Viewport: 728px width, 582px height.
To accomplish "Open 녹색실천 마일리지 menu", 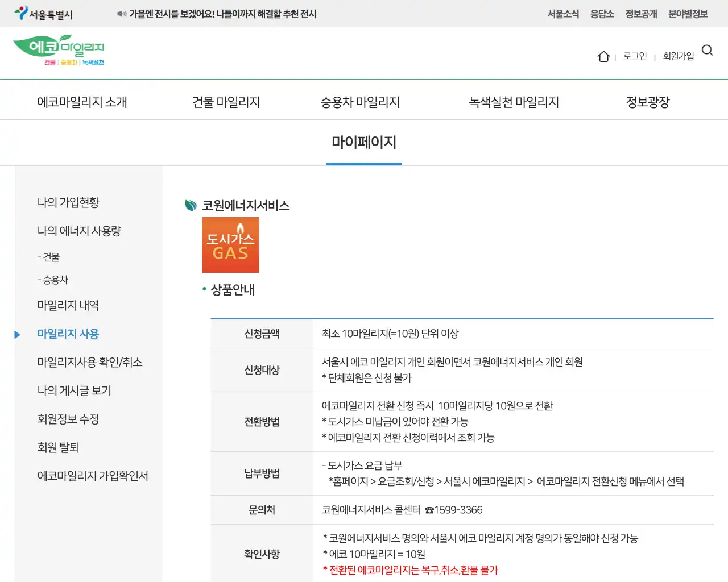I will point(514,102).
